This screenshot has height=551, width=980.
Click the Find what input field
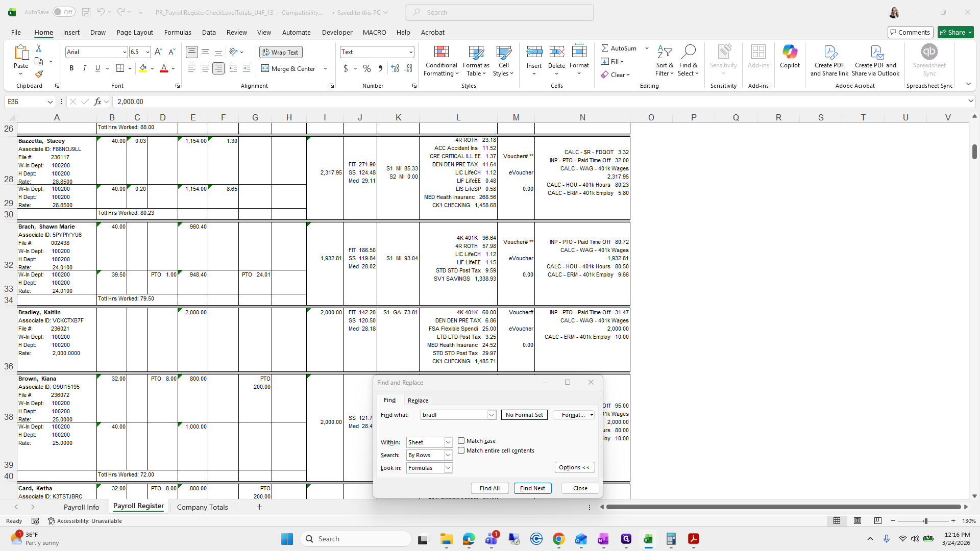tap(454, 415)
